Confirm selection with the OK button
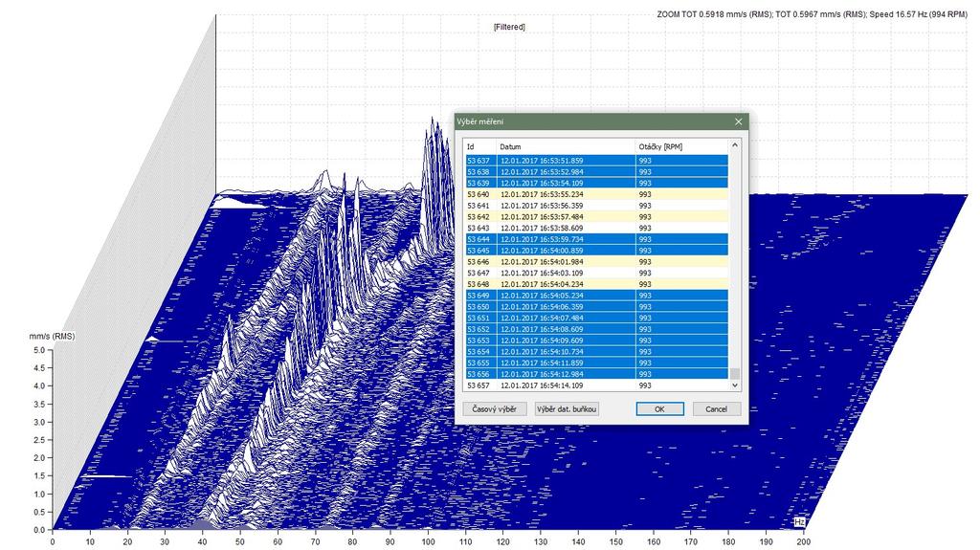This screenshot has height=550, width=980. click(660, 409)
